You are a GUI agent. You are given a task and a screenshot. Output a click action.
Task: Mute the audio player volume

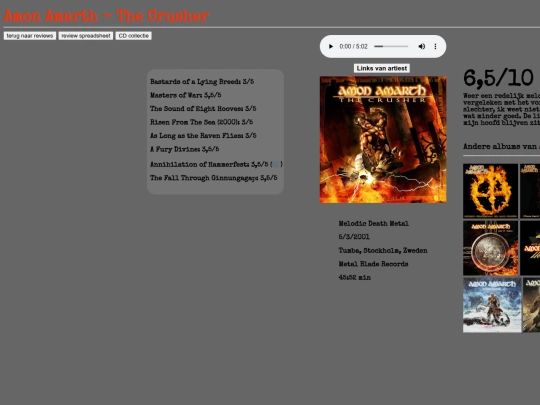[x=422, y=46]
